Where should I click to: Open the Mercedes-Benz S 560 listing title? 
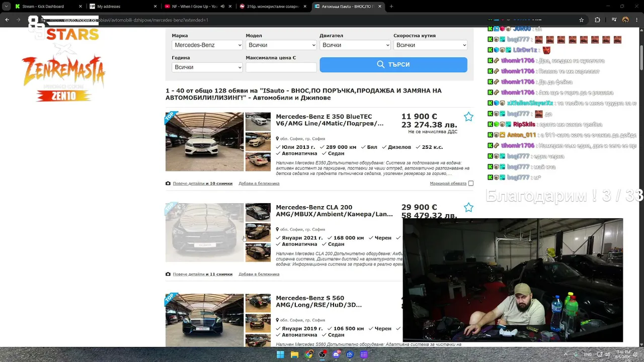(319, 302)
